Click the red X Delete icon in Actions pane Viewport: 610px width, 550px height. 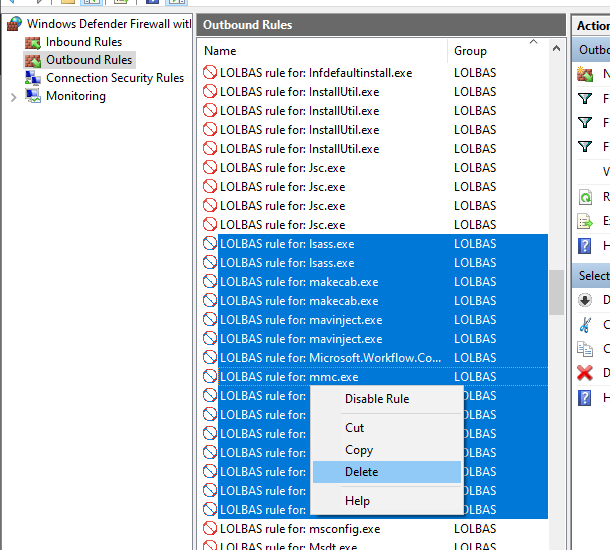[x=585, y=373]
